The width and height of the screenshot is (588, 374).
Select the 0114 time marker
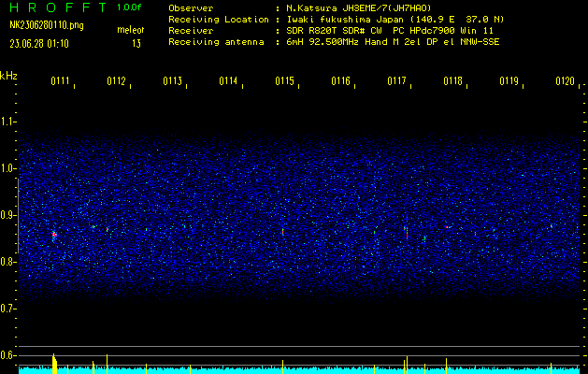coord(228,80)
